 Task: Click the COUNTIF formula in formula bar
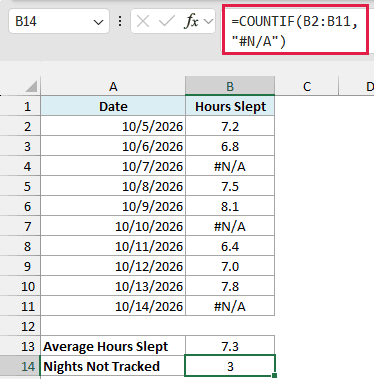pos(295,30)
